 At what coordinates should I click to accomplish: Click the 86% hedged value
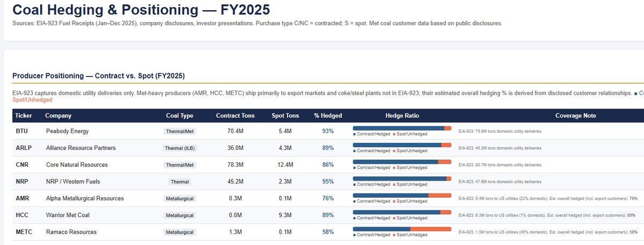[328, 164]
